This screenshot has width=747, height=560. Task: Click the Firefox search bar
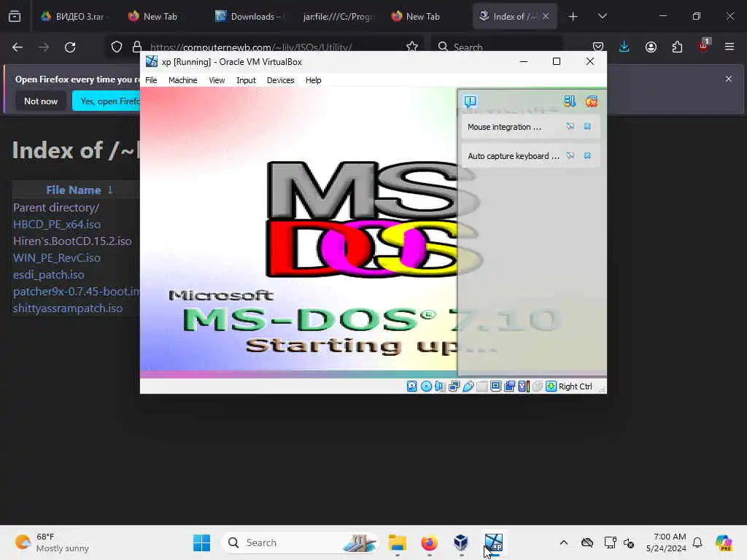click(x=496, y=47)
